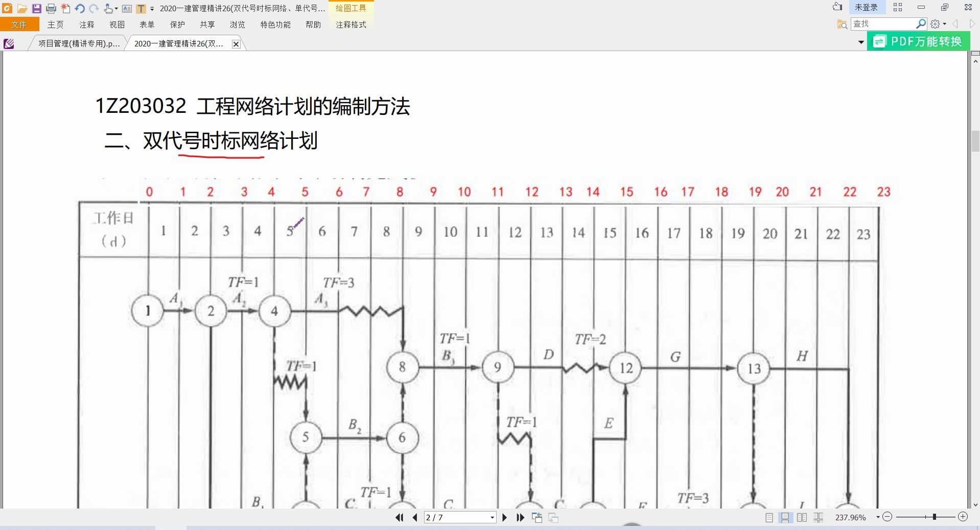Select the hand touch mode tool
The width and height of the screenshot is (980, 530).
(108, 8)
